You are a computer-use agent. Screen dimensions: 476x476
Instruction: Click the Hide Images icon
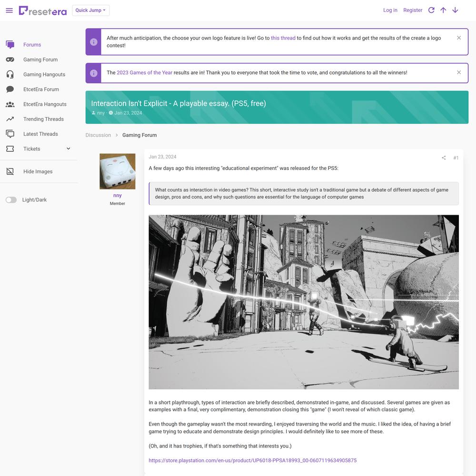point(10,171)
